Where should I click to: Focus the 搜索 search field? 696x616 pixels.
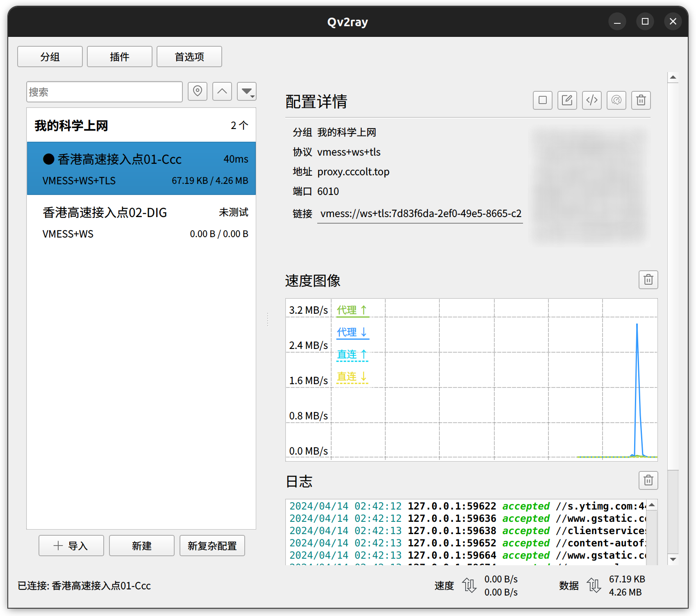pos(105,92)
